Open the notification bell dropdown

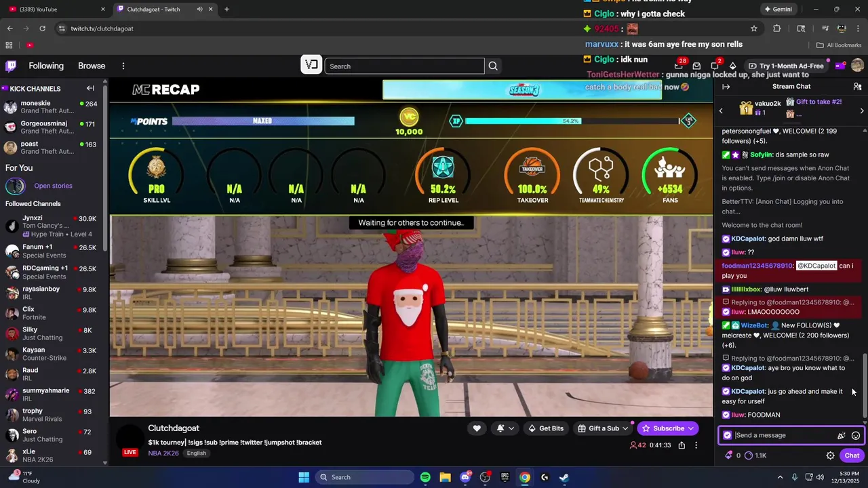[505, 428]
